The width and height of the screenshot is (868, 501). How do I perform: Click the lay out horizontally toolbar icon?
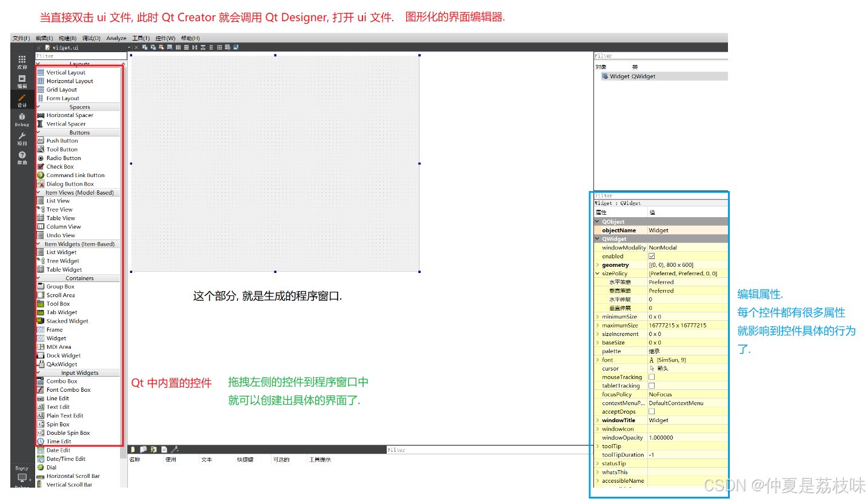click(x=178, y=47)
